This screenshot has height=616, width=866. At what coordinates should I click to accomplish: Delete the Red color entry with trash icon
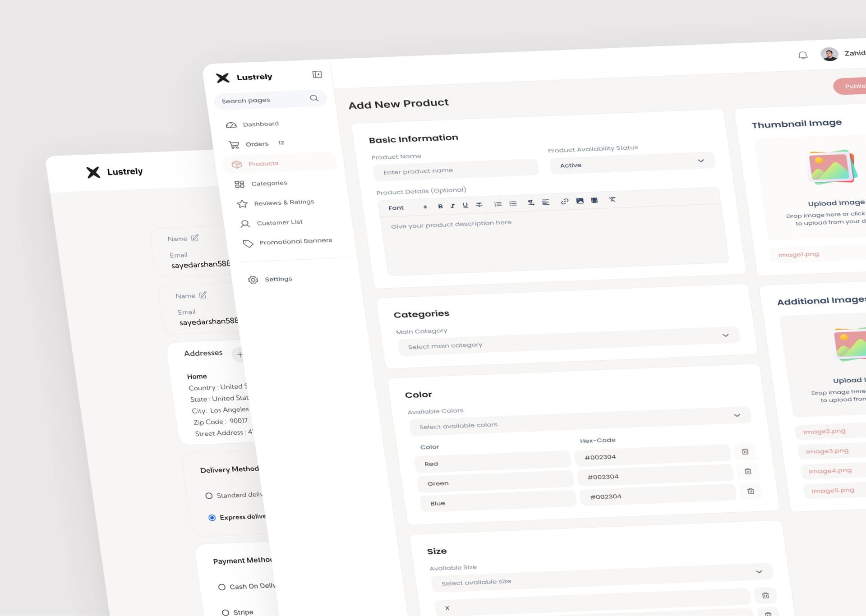745,451
